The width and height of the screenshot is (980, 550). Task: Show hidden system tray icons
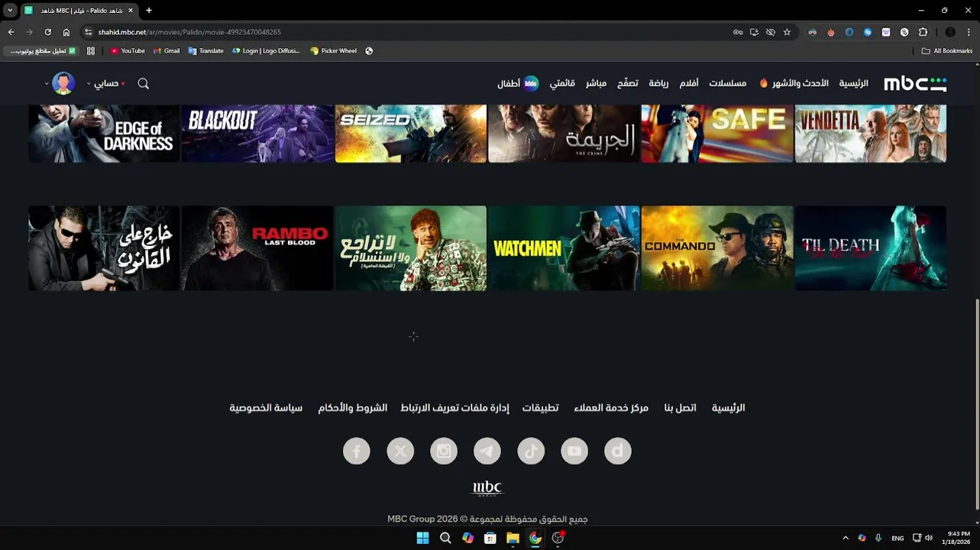point(846,538)
